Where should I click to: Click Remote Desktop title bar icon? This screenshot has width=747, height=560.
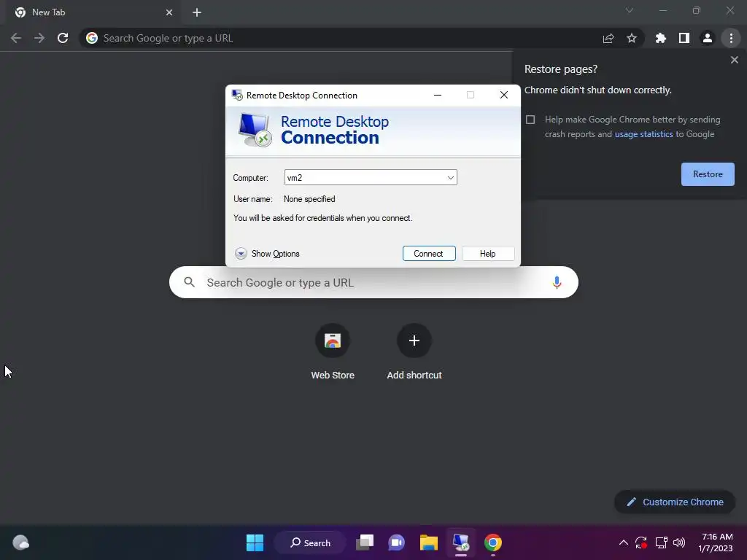237,95
